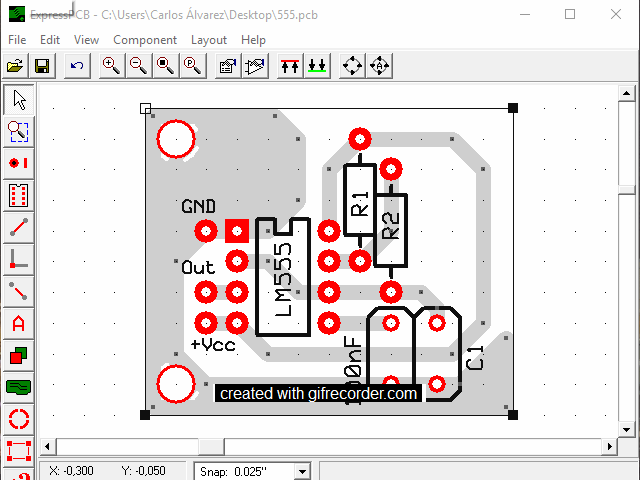Zoom out with the minus magnifier
The width and height of the screenshot is (640, 480).
click(138, 65)
